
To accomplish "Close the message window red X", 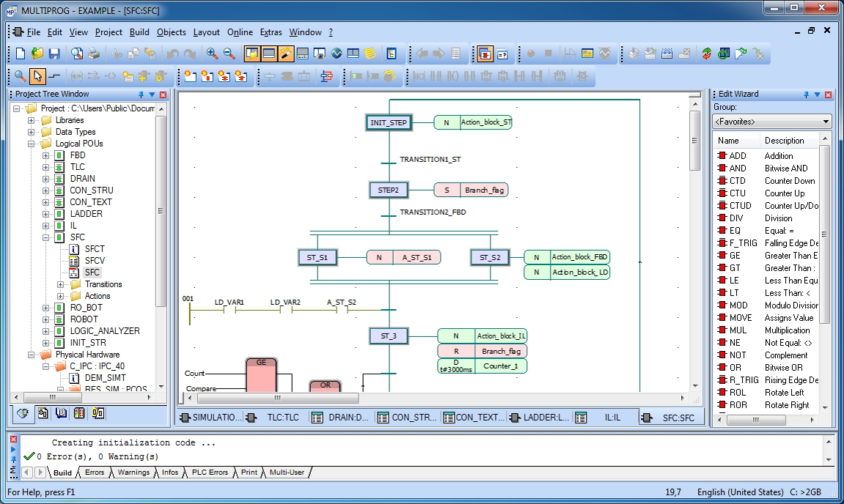I will pos(13,439).
